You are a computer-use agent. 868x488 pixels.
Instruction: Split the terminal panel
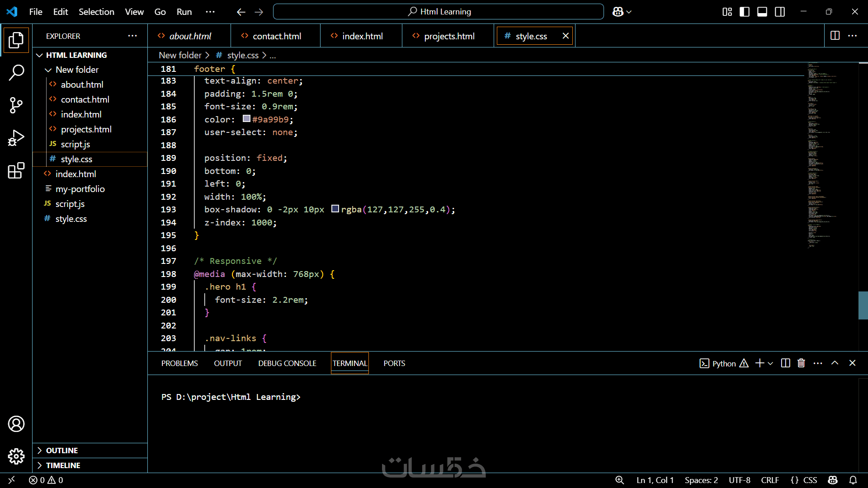(786, 363)
